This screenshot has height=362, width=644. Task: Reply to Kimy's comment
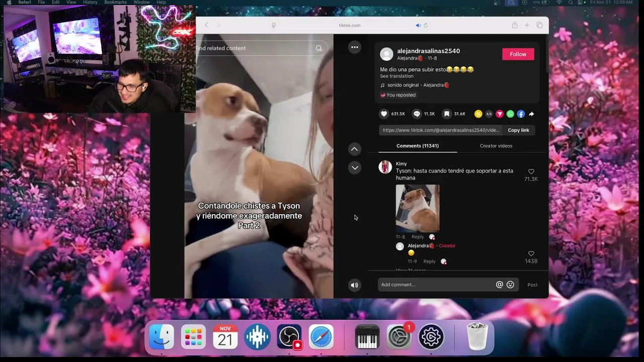[418, 237]
